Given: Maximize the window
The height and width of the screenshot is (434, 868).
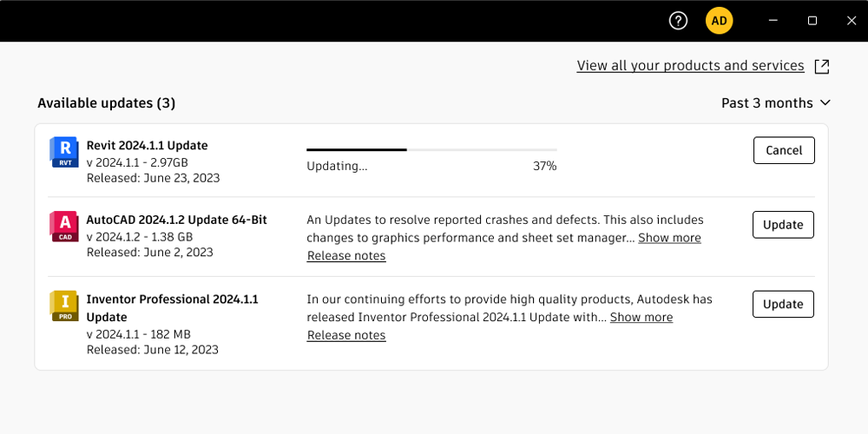Looking at the screenshot, I should 812,21.
